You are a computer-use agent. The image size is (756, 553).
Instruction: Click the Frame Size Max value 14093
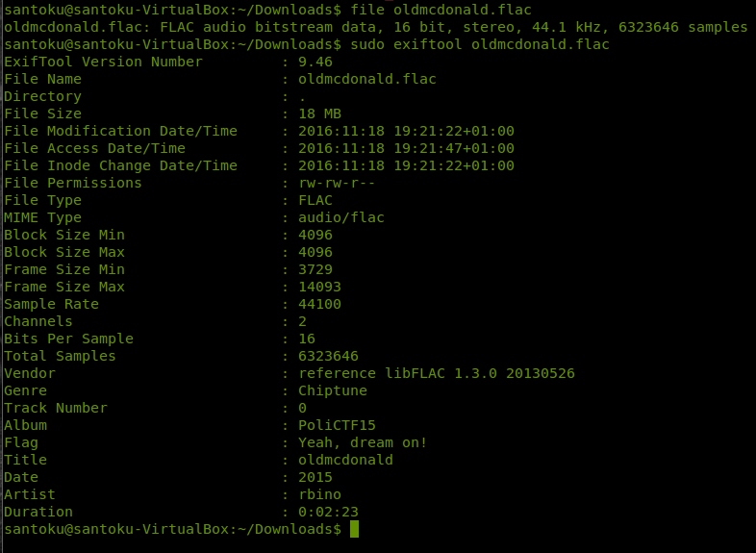coord(319,287)
